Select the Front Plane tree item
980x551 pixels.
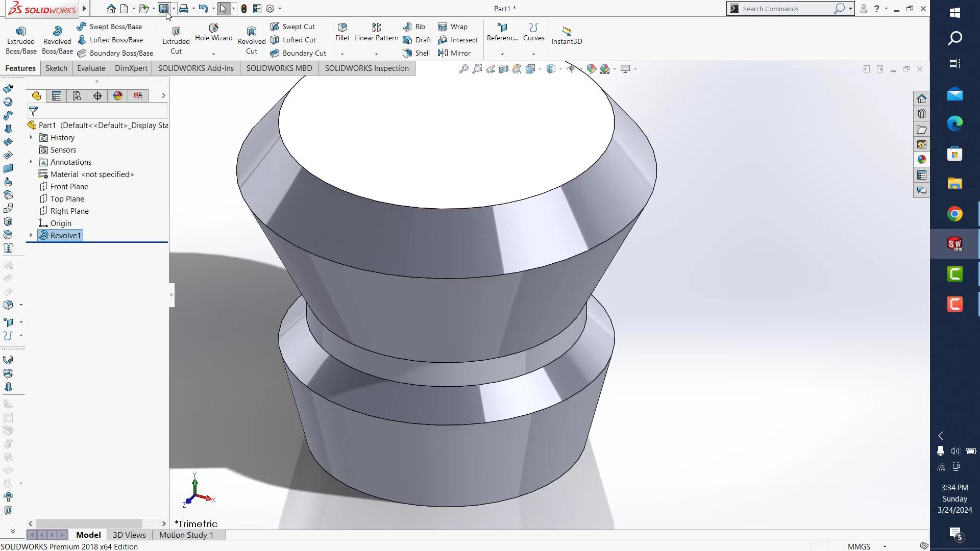[x=69, y=187]
